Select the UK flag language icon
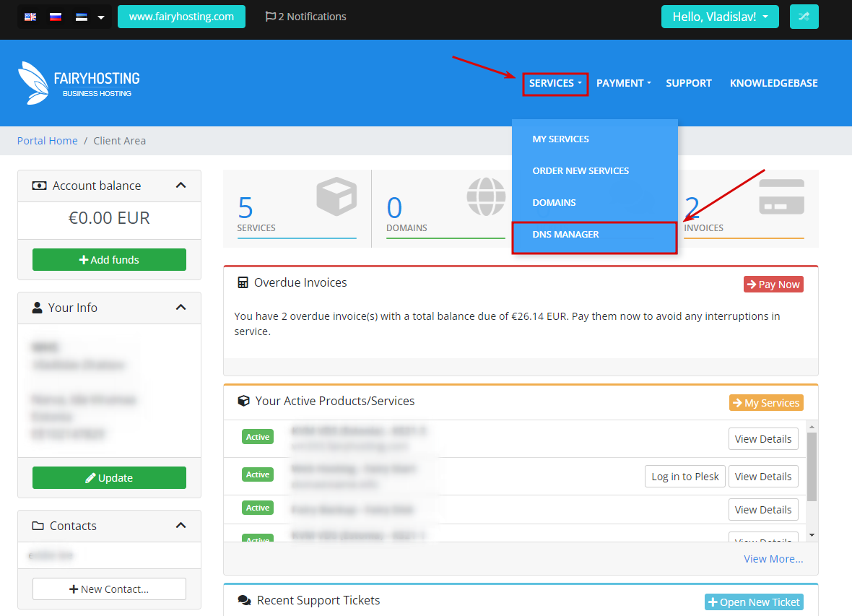This screenshot has height=616, width=852. (30, 17)
